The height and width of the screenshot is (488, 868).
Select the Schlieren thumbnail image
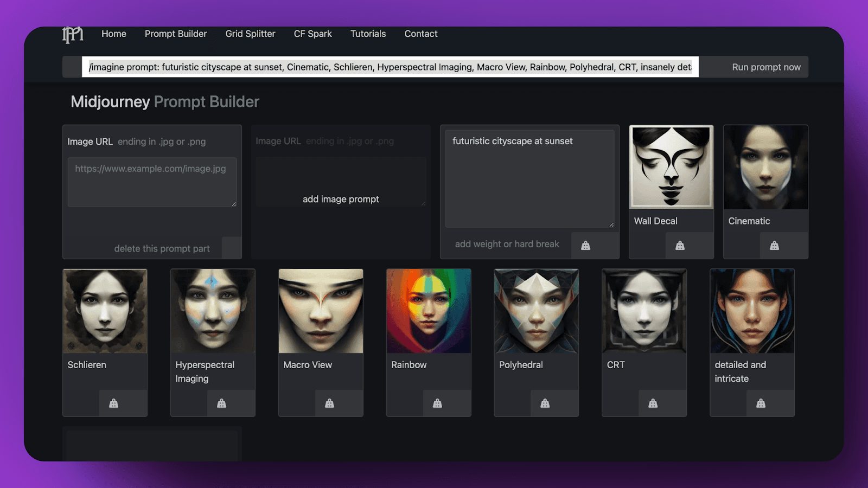[105, 311]
